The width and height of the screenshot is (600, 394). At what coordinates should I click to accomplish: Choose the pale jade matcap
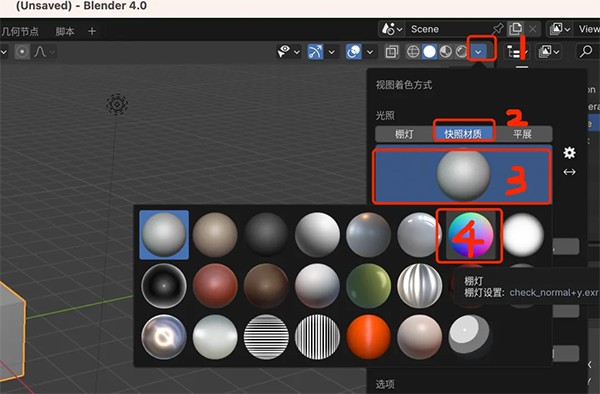[215, 337]
